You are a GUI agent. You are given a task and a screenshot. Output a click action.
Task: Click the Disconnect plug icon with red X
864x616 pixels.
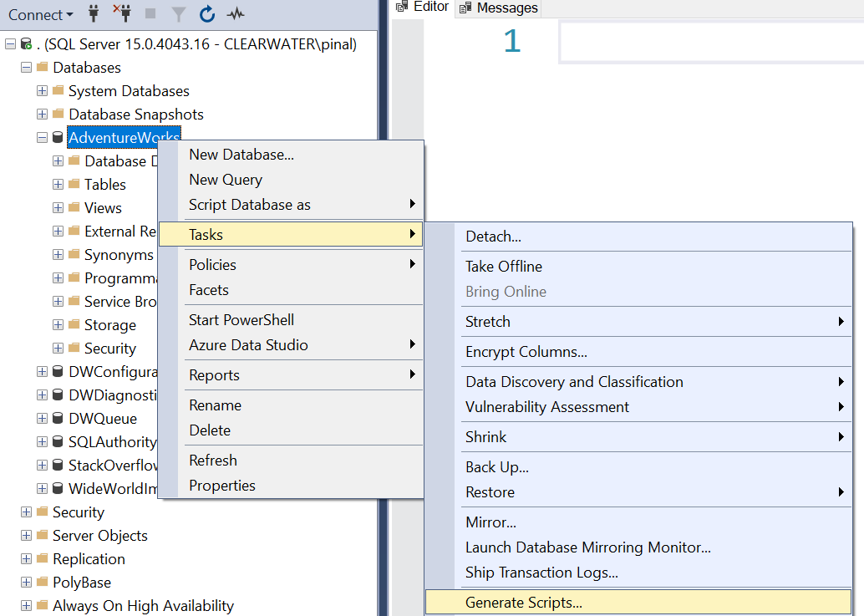click(x=122, y=13)
